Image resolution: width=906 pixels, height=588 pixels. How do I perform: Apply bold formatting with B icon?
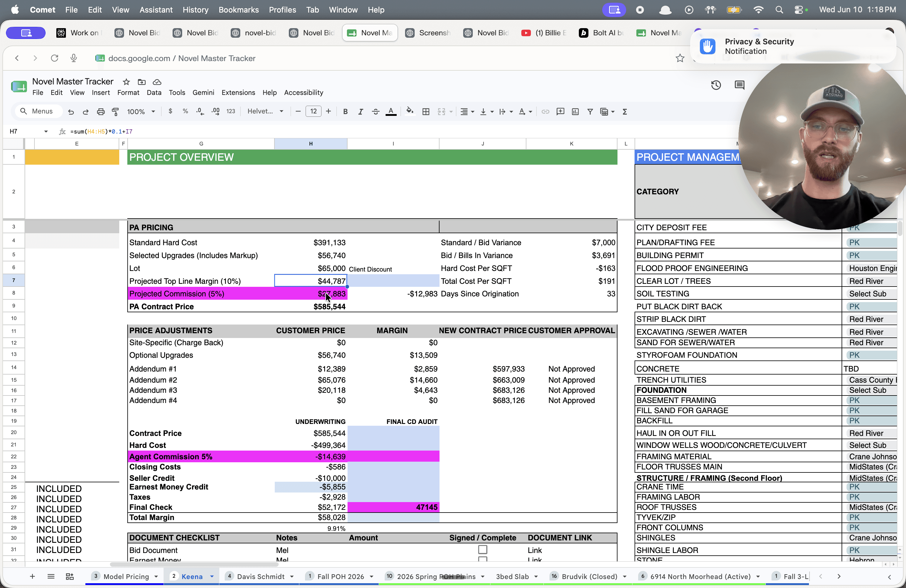click(345, 111)
